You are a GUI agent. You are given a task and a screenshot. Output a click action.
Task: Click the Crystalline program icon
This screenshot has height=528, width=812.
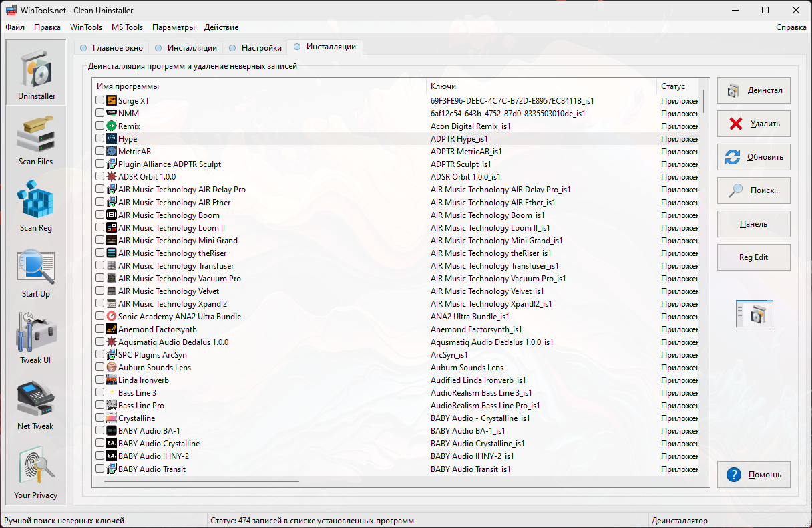[112, 418]
